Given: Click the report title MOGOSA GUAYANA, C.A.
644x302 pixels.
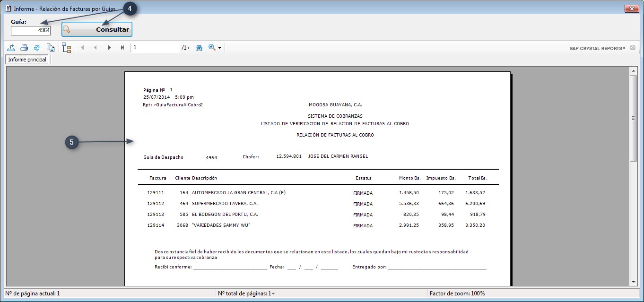Looking at the screenshot, I should [x=335, y=105].
